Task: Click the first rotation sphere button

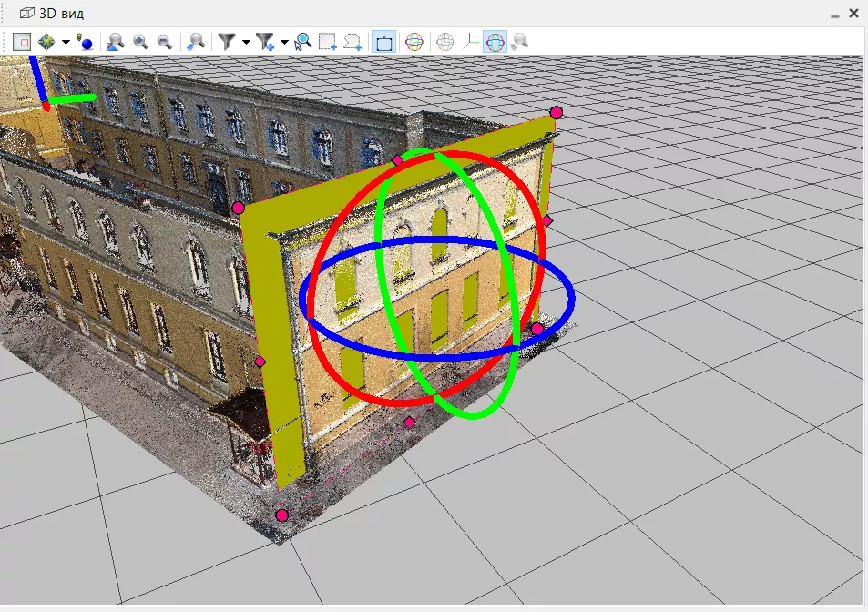Action: tap(414, 41)
